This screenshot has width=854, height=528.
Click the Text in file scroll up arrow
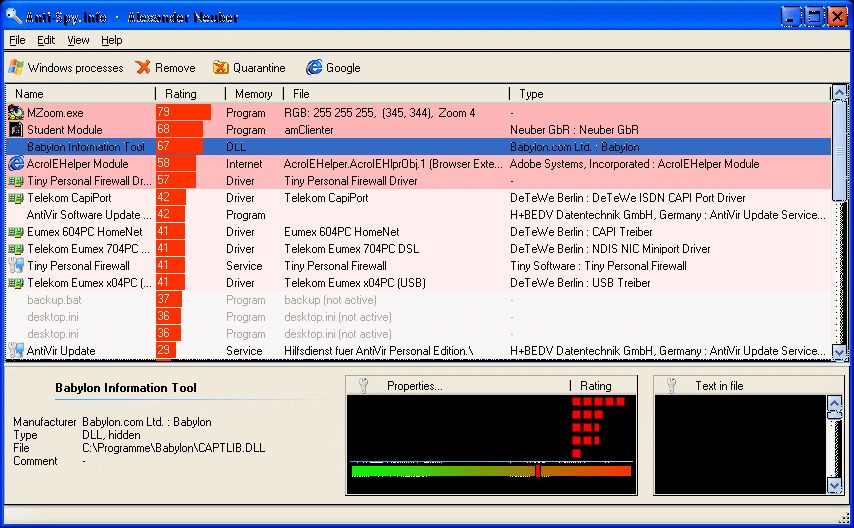coord(834,403)
